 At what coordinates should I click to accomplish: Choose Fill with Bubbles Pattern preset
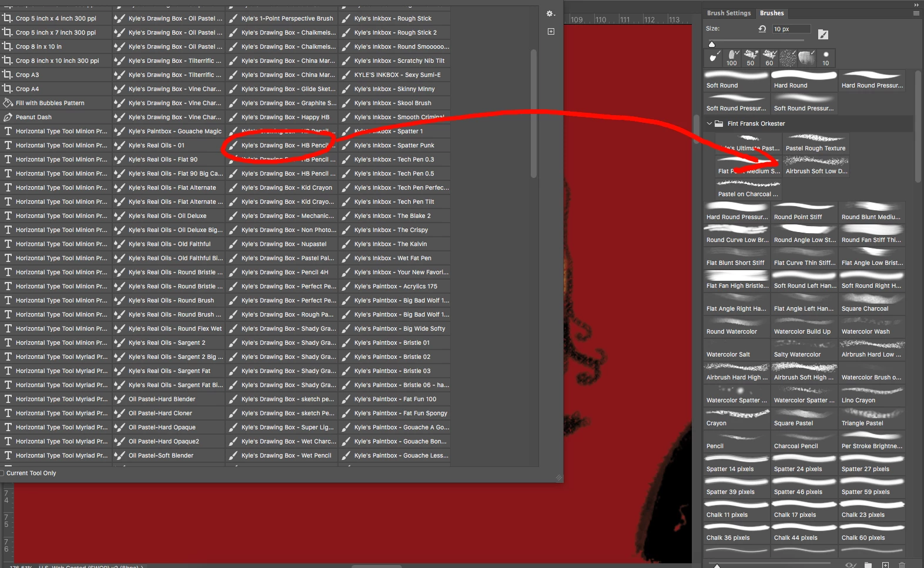(56, 103)
